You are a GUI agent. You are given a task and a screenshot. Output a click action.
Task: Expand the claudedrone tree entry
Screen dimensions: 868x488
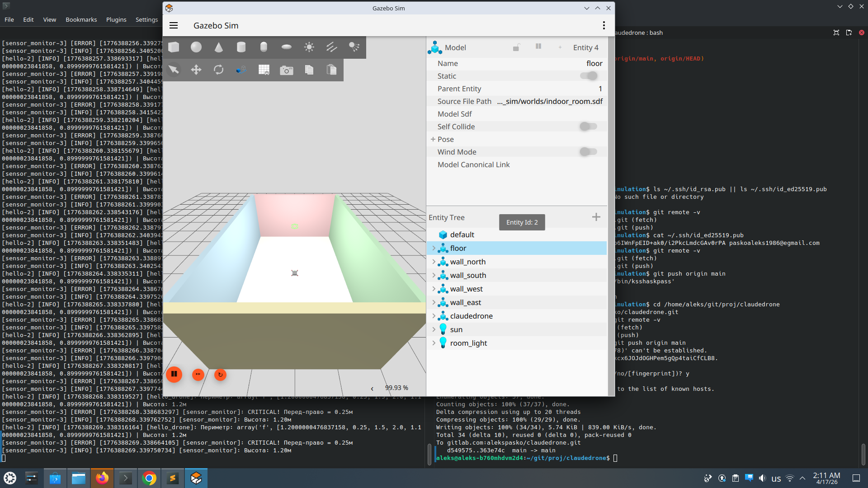pos(434,316)
